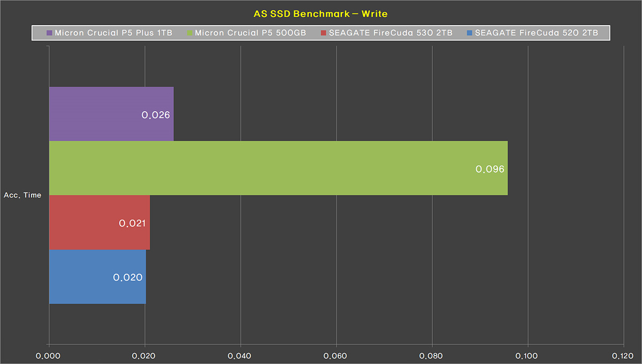Select legend label 'Micron Crucial P5 500GB'
The height and width of the screenshot is (364, 642).
250,33
